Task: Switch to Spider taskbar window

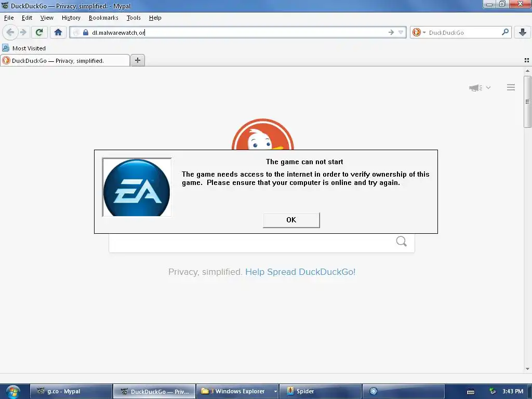Action: 320,391
